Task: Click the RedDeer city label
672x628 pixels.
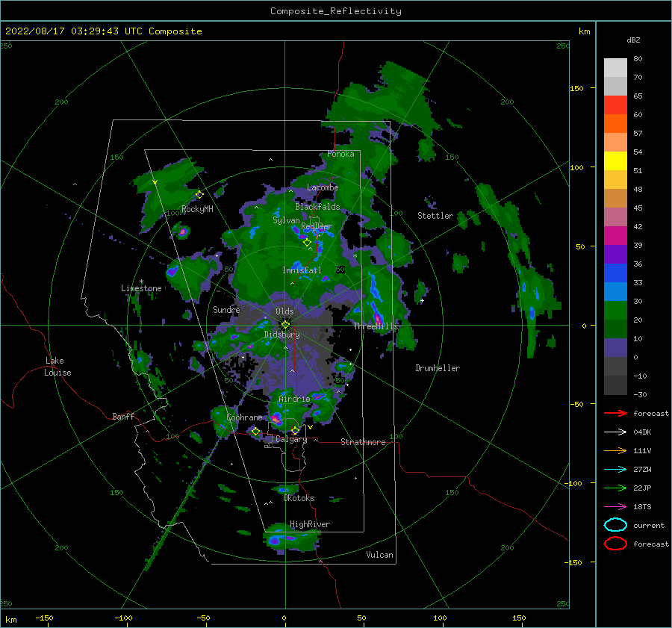Action: click(317, 226)
